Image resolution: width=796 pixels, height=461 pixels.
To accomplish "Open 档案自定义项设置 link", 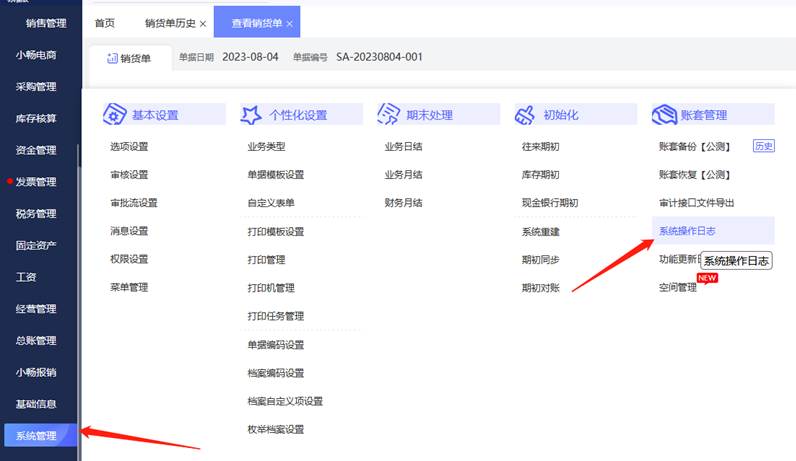I will pos(285,402).
